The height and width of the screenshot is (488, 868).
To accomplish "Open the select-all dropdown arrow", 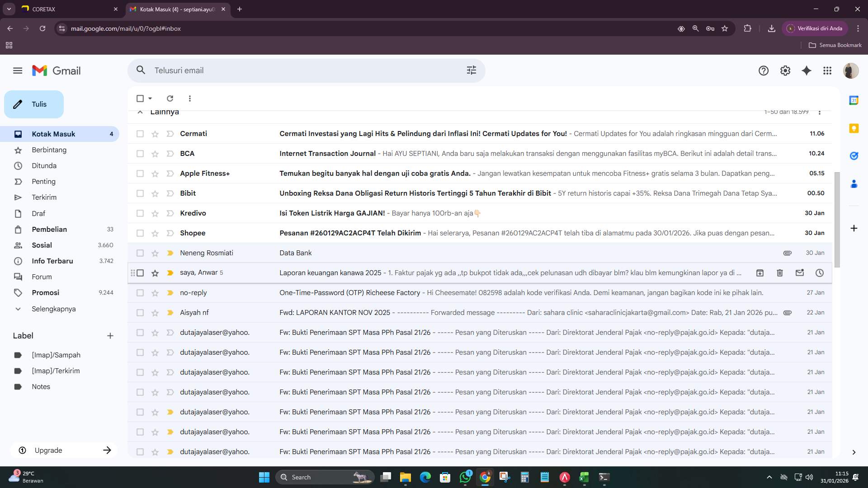I will (x=149, y=98).
